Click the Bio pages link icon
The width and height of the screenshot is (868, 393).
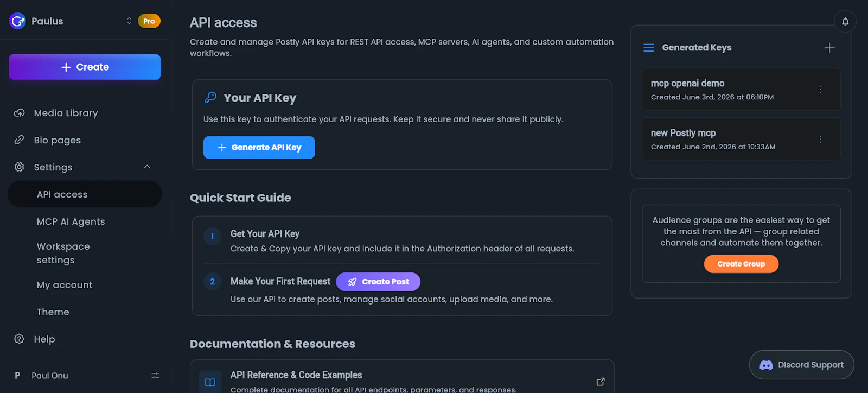coord(20,140)
